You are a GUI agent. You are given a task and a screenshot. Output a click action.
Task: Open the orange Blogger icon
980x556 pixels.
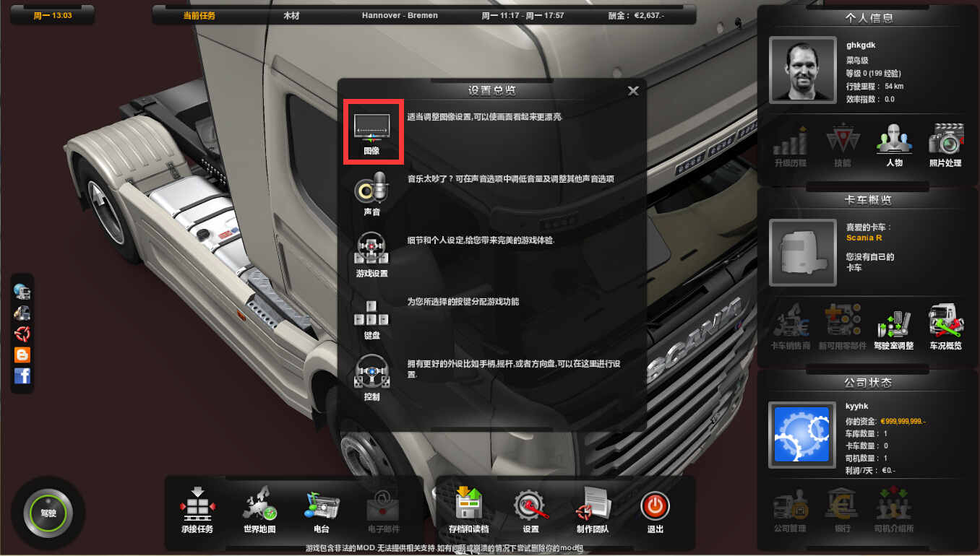[22, 355]
